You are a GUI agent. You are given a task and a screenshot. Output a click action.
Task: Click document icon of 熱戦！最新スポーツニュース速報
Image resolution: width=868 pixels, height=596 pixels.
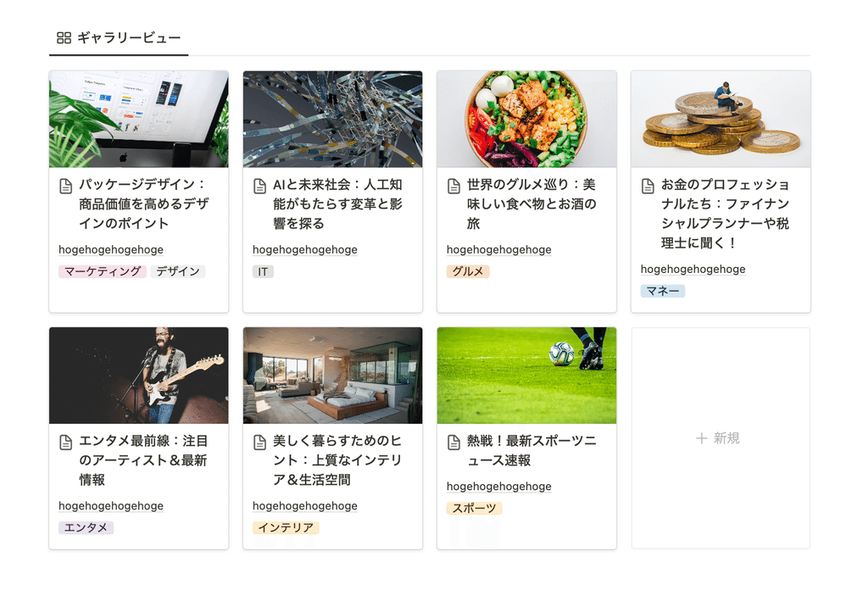click(x=454, y=442)
